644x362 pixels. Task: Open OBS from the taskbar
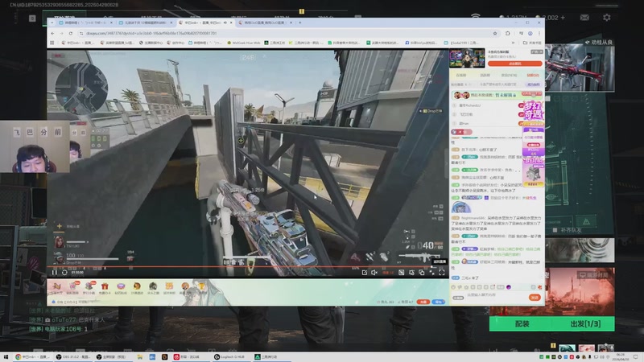point(73,357)
